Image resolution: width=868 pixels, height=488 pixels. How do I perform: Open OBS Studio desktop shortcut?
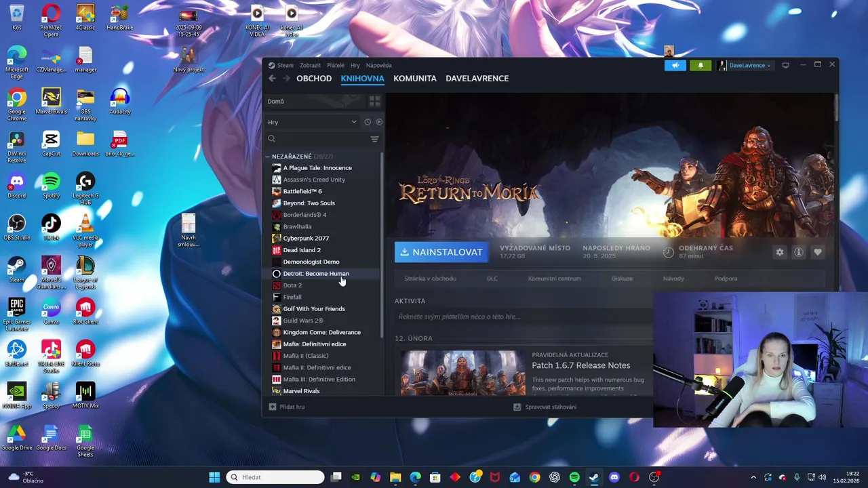[16, 228]
